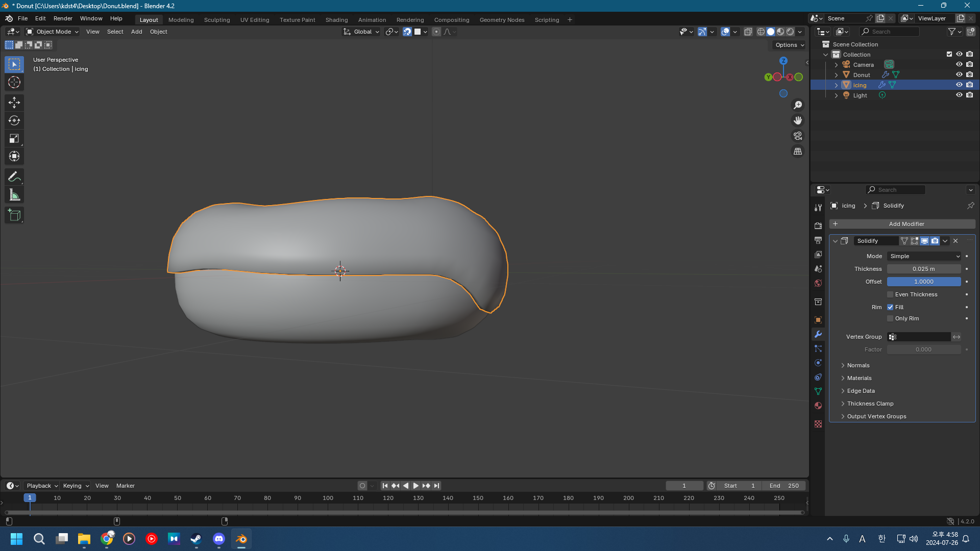The image size is (980, 551).
Task: Open the Object properties tab
Action: click(818, 320)
